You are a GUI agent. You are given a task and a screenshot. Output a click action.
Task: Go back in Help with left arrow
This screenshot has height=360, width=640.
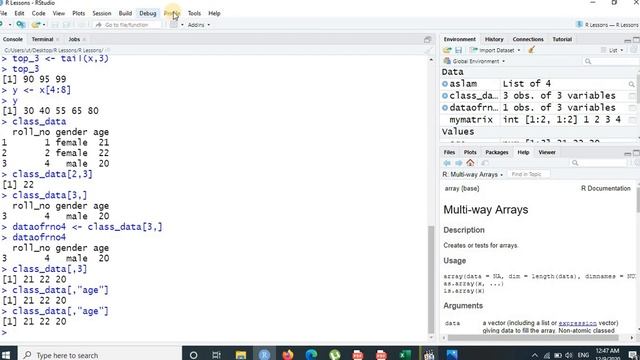[447, 163]
